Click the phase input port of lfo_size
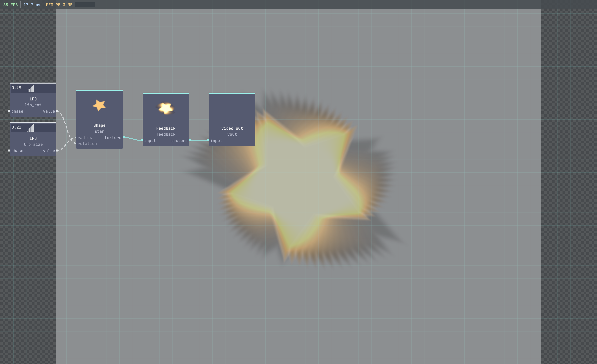This screenshot has height=364, width=597. (x=9, y=151)
